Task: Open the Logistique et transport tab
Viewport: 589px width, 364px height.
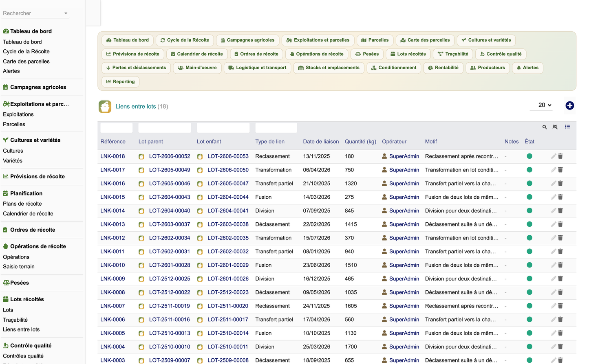Action: [257, 68]
